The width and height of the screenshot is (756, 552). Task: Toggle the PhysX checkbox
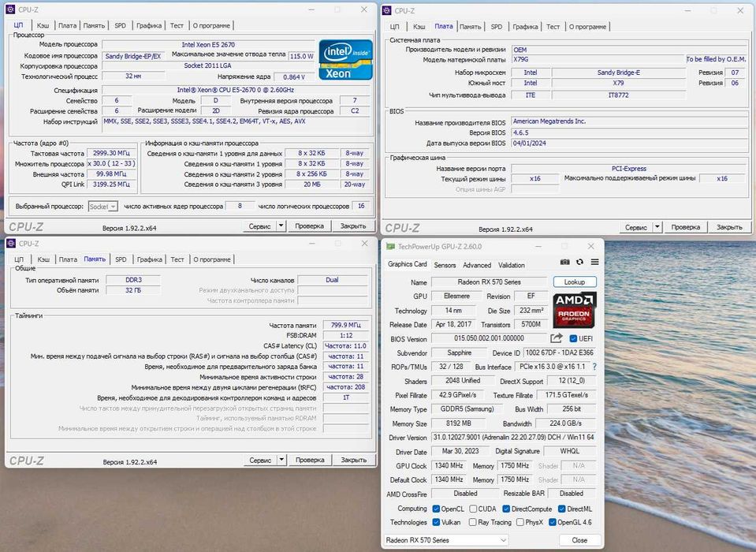click(x=520, y=522)
